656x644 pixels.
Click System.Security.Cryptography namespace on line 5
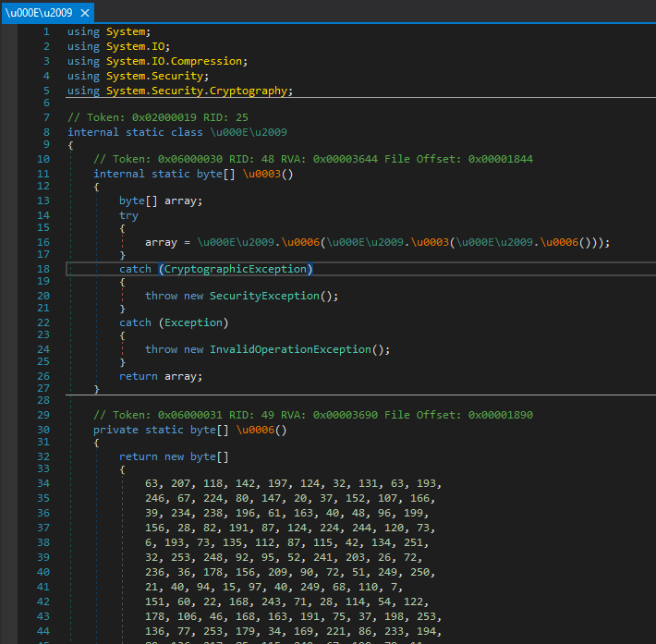pos(196,91)
